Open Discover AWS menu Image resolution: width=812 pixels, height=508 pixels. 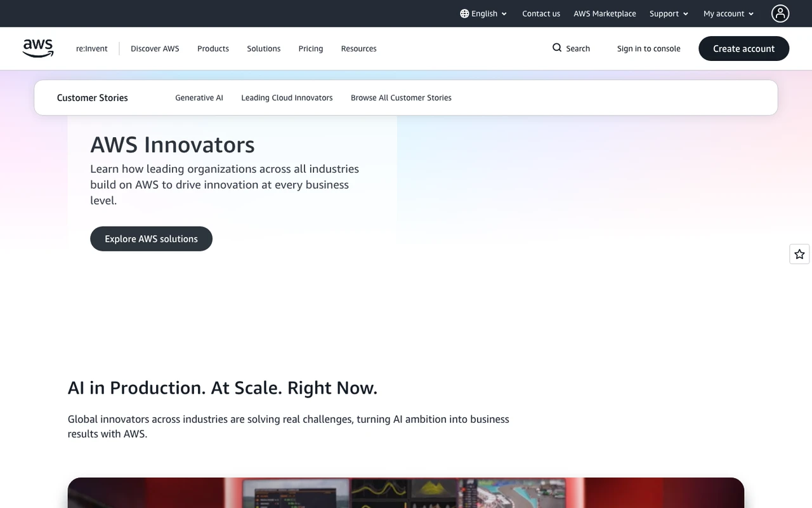(x=155, y=48)
